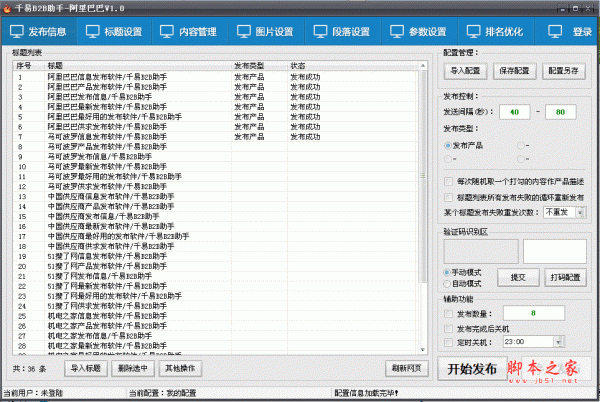Click the 状态 column header
This screenshot has height=402, width=600.
pyautogui.click(x=352, y=66)
